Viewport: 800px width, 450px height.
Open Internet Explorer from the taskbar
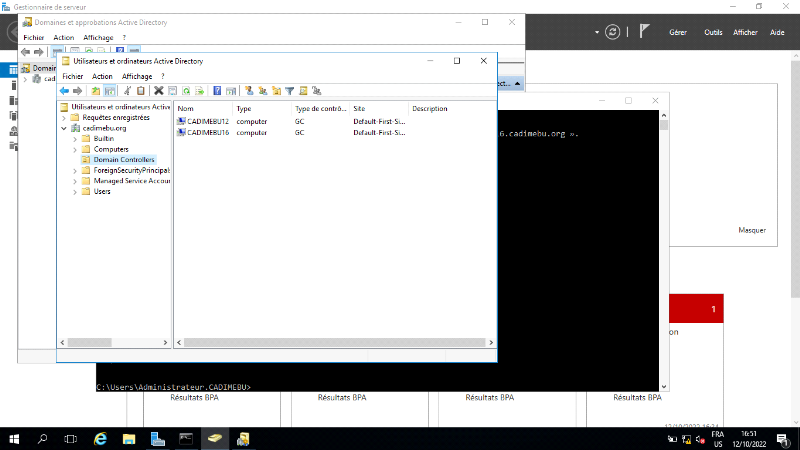(100, 438)
